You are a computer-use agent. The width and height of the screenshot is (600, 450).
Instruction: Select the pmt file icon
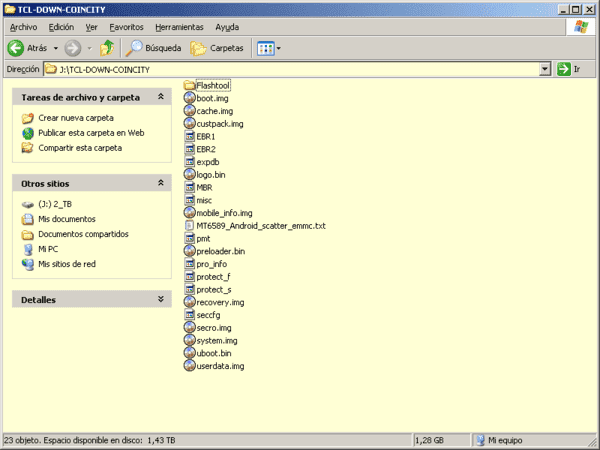189,238
